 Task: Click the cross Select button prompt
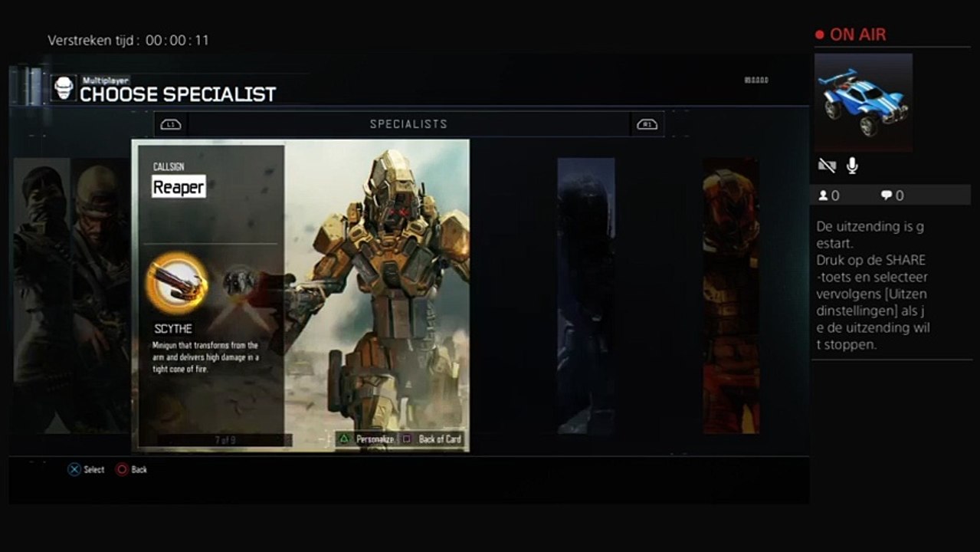pos(86,469)
